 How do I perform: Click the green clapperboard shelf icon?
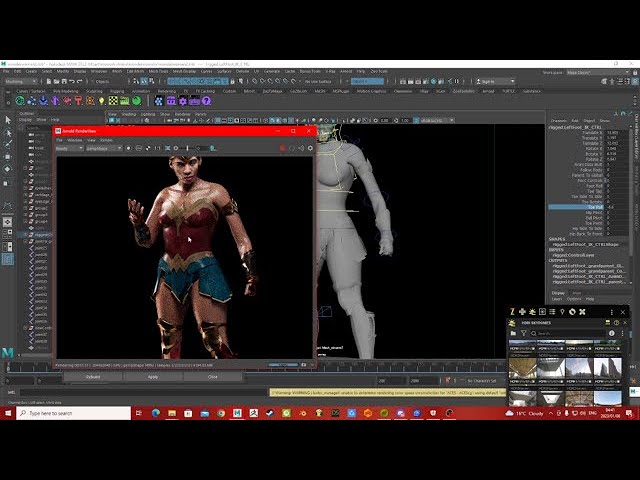pyautogui.click(x=125, y=100)
